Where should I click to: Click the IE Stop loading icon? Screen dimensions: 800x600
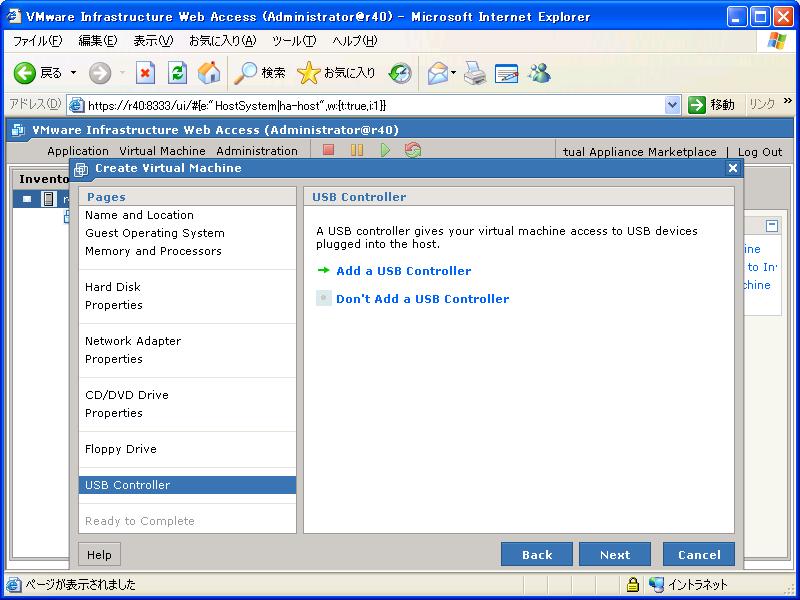point(145,73)
